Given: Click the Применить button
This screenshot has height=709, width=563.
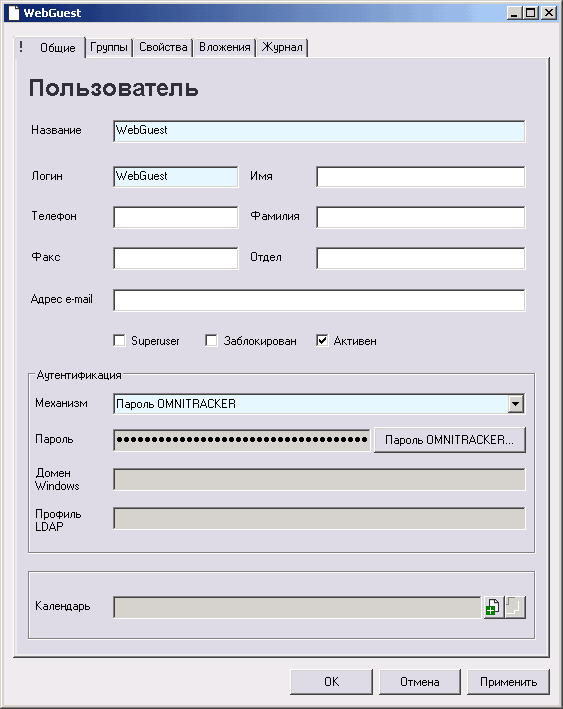Looking at the screenshot, I should tap(508, 682).
